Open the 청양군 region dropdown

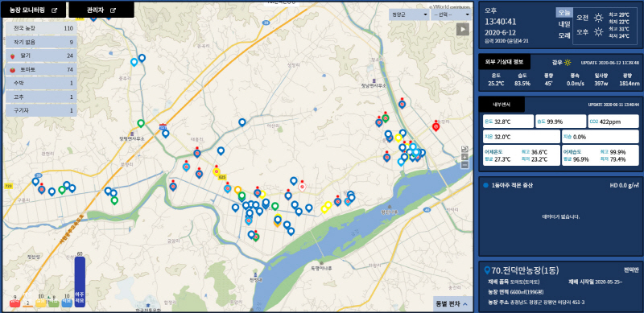click(409, 14)
